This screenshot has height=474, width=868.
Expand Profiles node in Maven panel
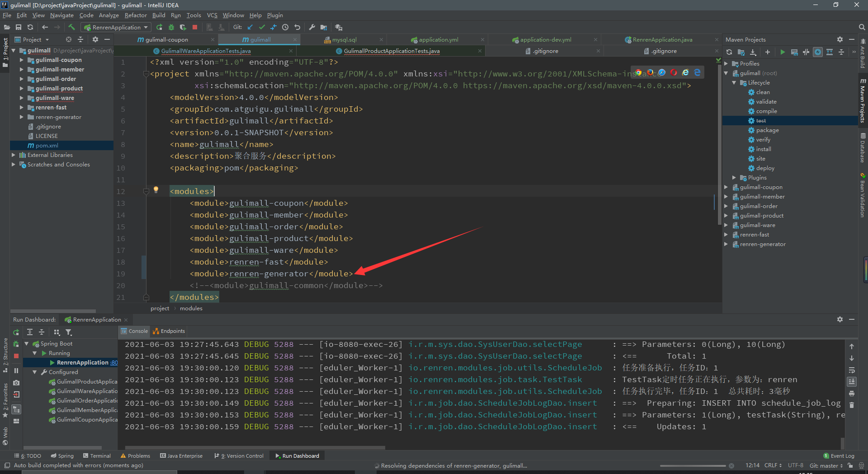pos(726,63)
